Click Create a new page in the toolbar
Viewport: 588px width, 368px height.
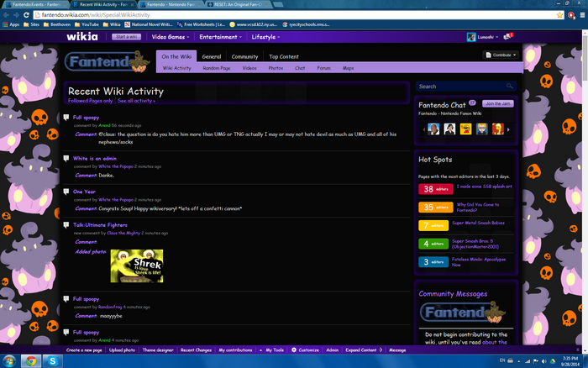[x=84, y=350]
